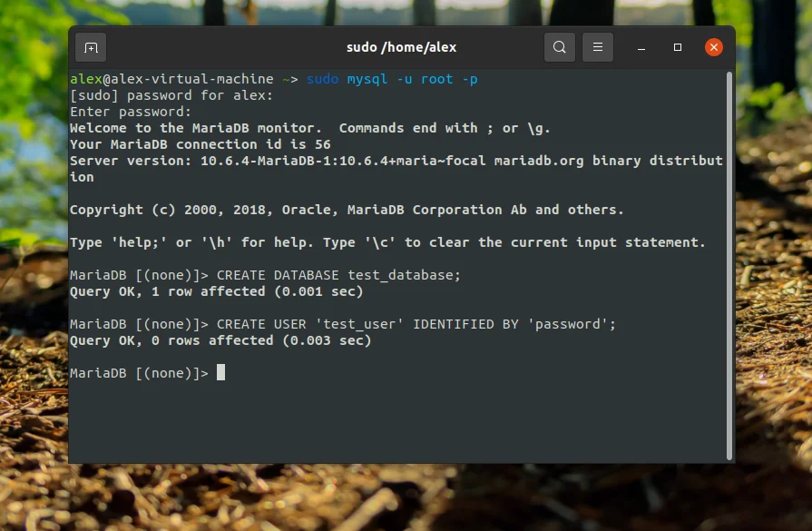
Task: Click the 'Enter password:' line
Action: [x=131, y=112]
